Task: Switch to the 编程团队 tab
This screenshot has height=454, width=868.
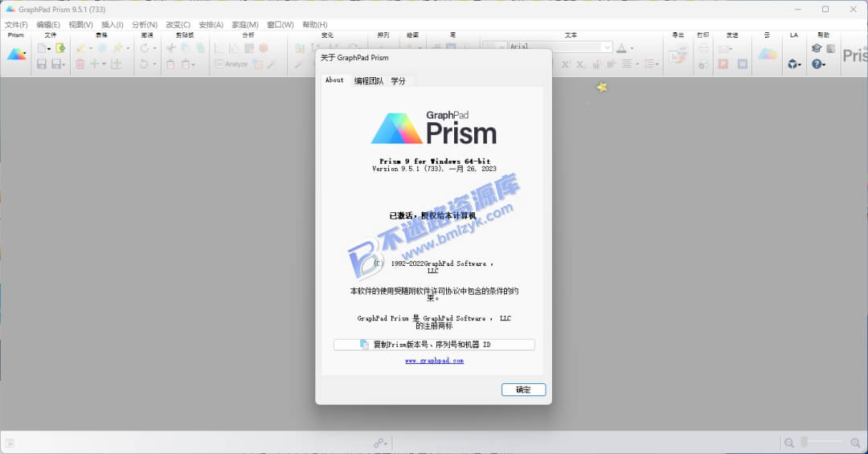Action: pos(369,81)
